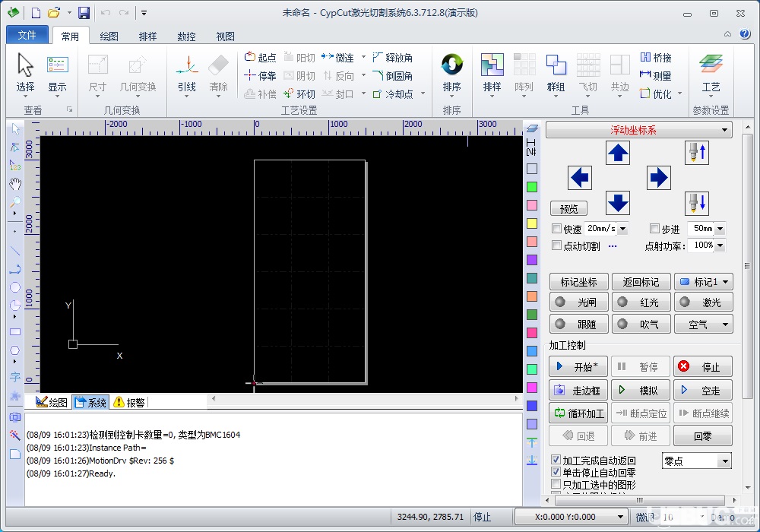
Task: Switch to the 报警 (alarm) tab at bottom
Action: pyautogui.click(x=128, y=403)
